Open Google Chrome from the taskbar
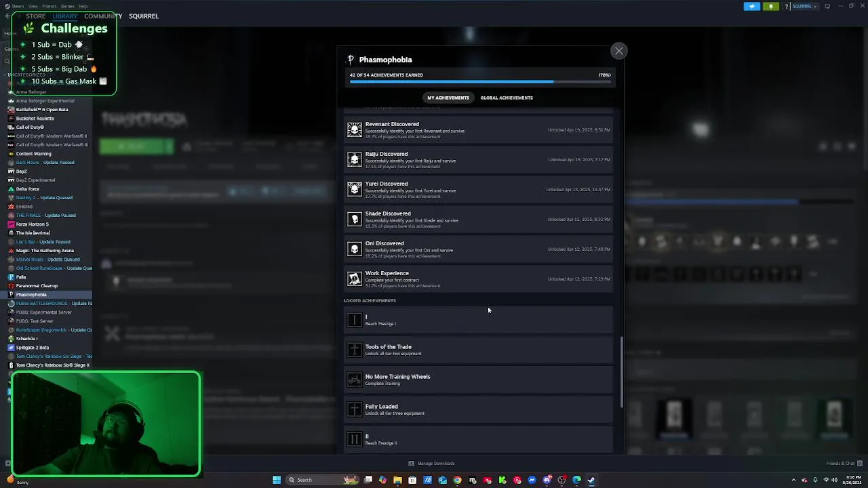The width and height of the screenshot is (868, 488). pyautogui.click(x=457, y=480)
